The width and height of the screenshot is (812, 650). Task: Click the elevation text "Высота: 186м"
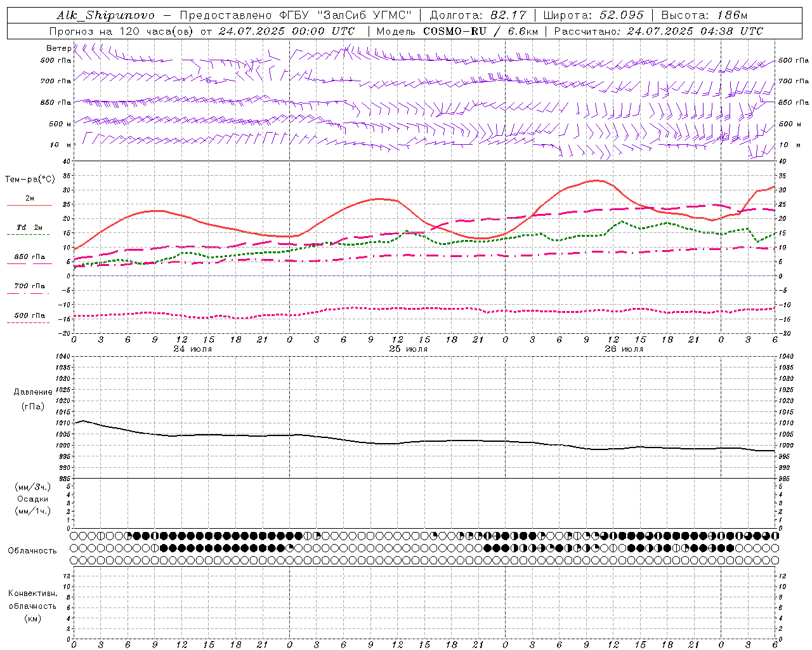tap(704, 15)
